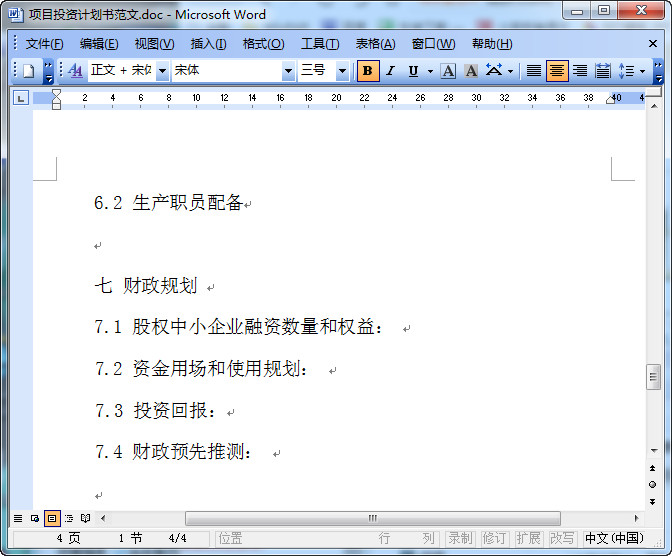Open Standard toolbar options chevron
The width and height of the screenshot is (672, 556).
click(x=48, y=71)
